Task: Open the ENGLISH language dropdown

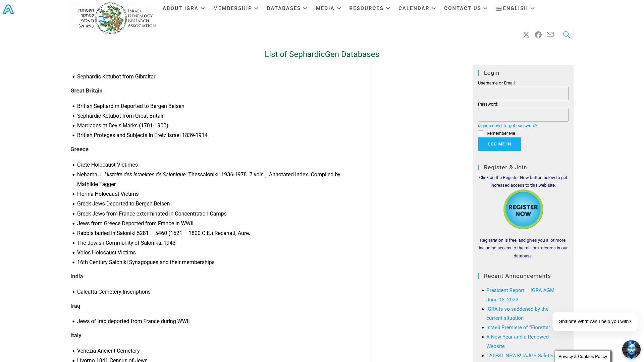Action: click(x=515, y=8)
